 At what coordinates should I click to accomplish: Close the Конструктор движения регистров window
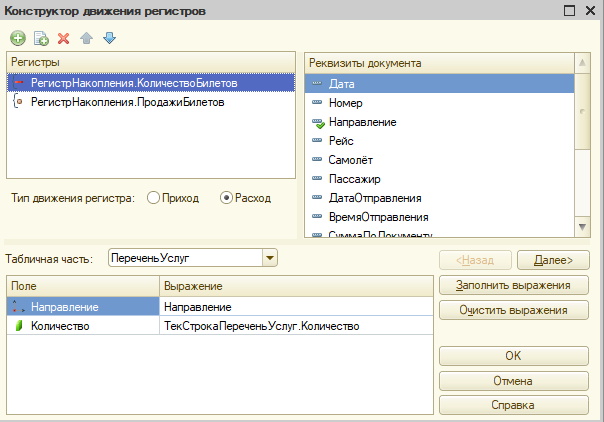[x=591, y=10]
